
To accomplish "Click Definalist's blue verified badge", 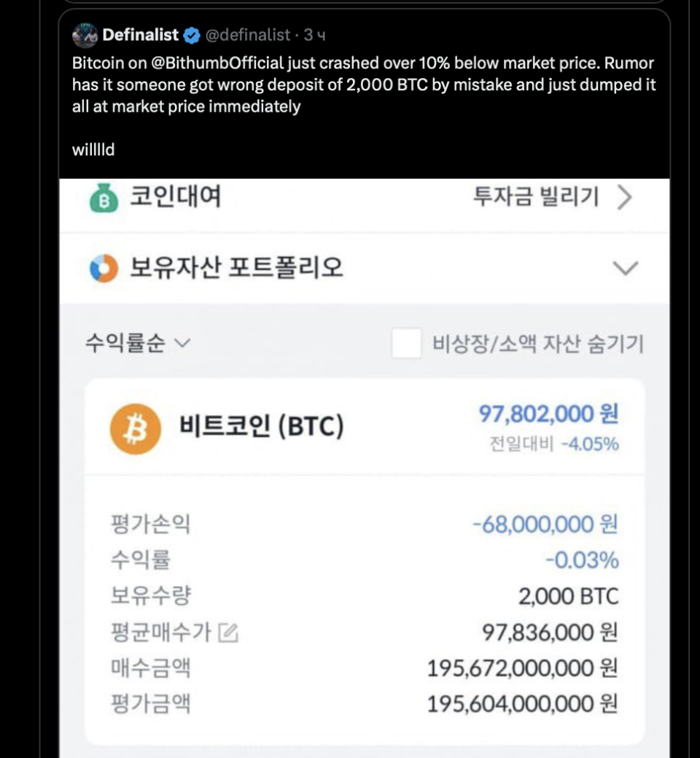I will pyautogui.click(x=191, y=34).
